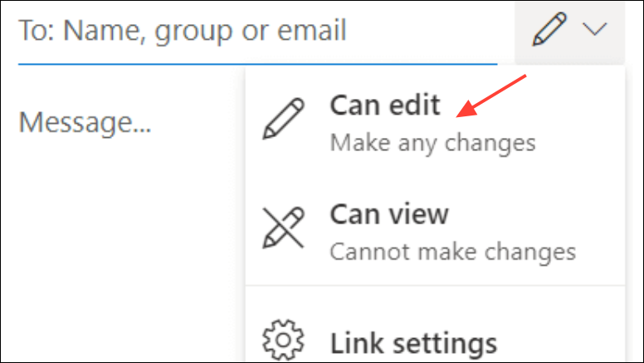Click the Make any changes description text
The image size is (644, 363).
click(x=433, y=143)
